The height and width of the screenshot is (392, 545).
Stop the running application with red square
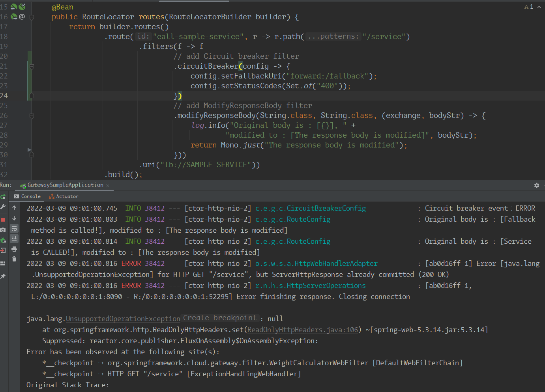tap(3, 219)
